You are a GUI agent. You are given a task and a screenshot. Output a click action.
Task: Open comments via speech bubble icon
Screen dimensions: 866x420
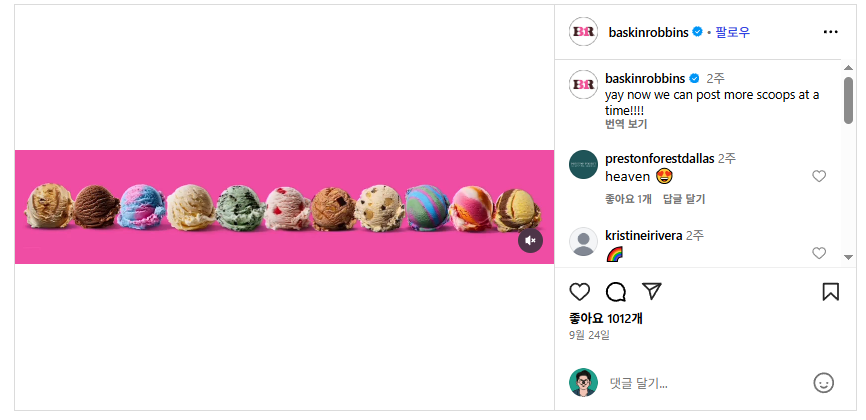616,292
